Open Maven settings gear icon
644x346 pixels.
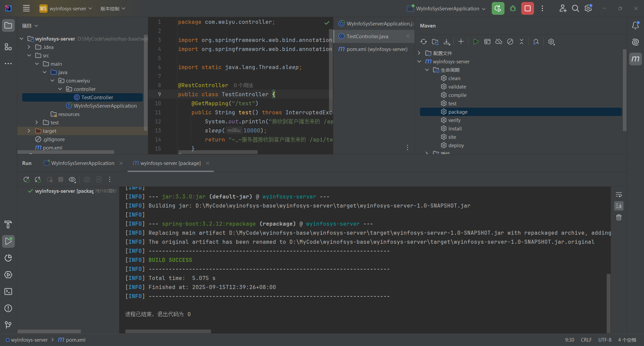(x=551, y=42)
